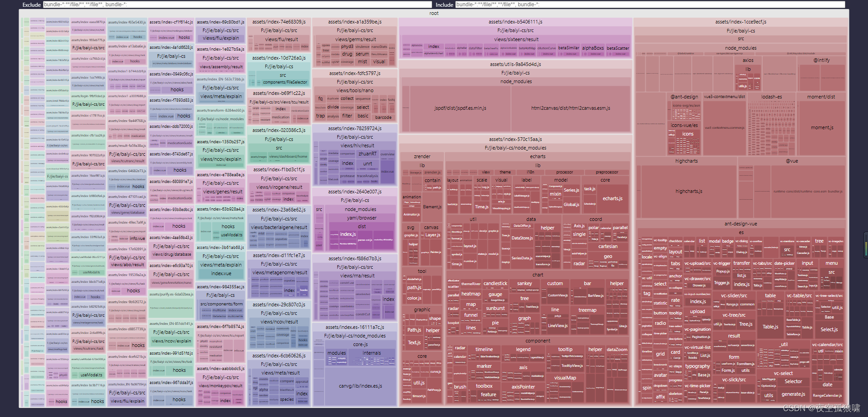
Task: Select the assets/index-2640e007.js chunk header
Action: click(x=355, y=192)
